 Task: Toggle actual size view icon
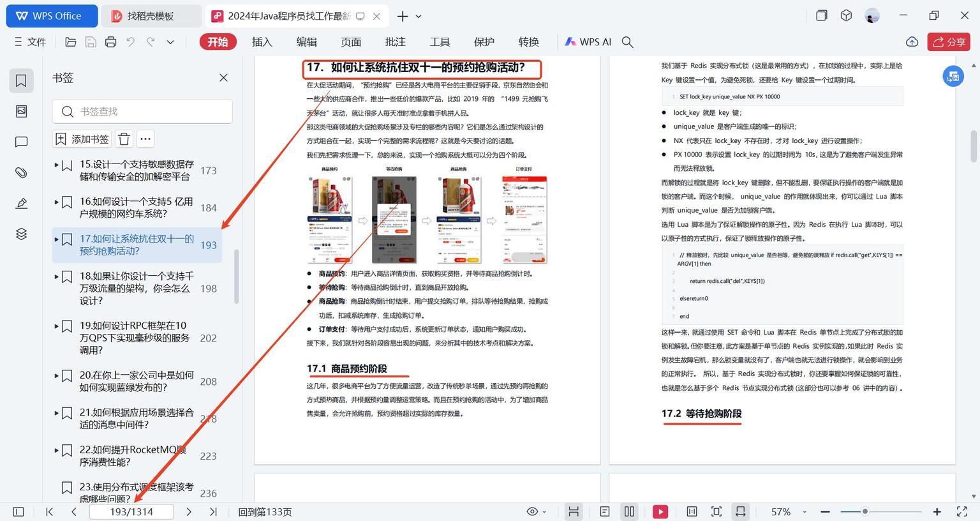pos(692,511)
